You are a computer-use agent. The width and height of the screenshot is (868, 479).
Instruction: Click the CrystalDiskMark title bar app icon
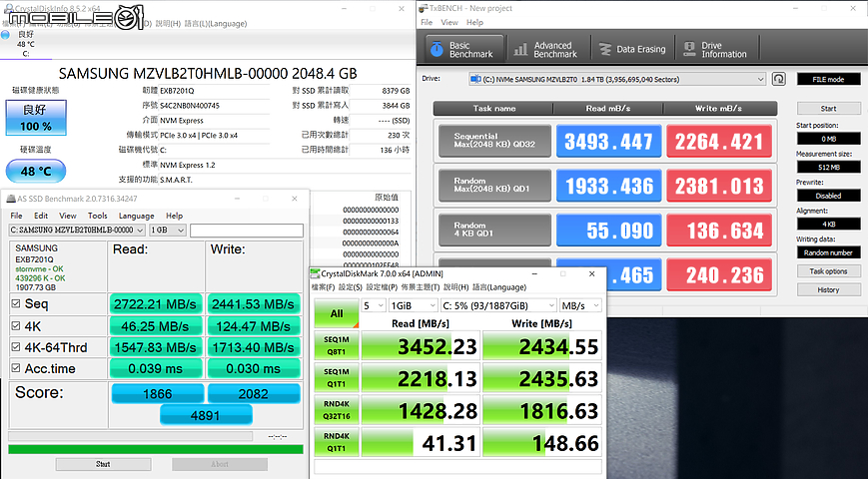pyautogui.click(x=315, y=273)
